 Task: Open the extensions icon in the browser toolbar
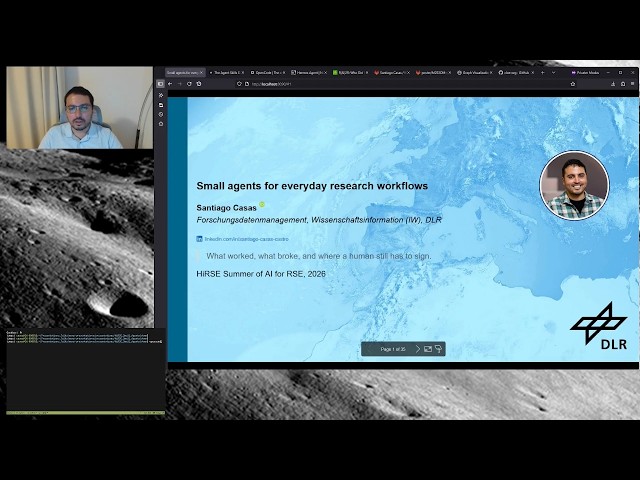point(623,84)
